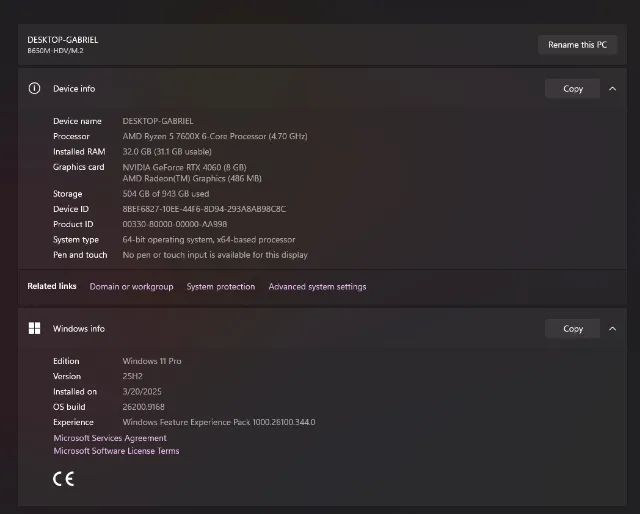This screenshot has height=514, width=640.
Task: Select the OS build 26200.9168 value
Action: click(143, 407)
